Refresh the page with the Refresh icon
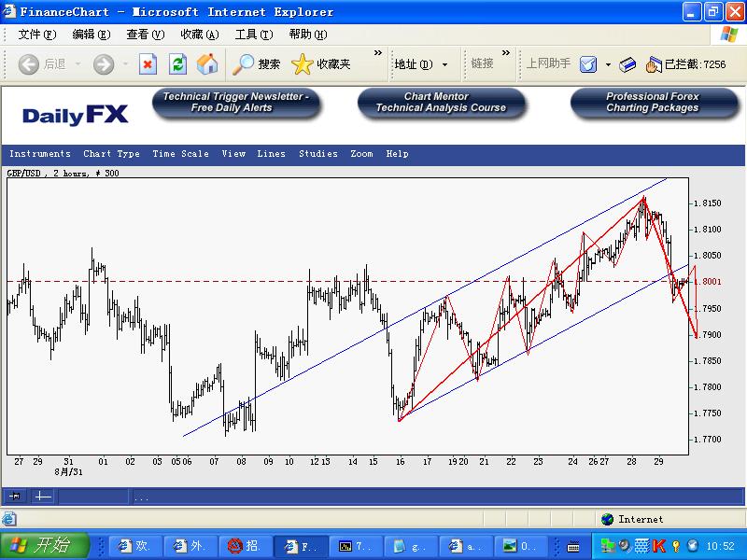This screenshot has height=560, width=747. pos(177,63)
